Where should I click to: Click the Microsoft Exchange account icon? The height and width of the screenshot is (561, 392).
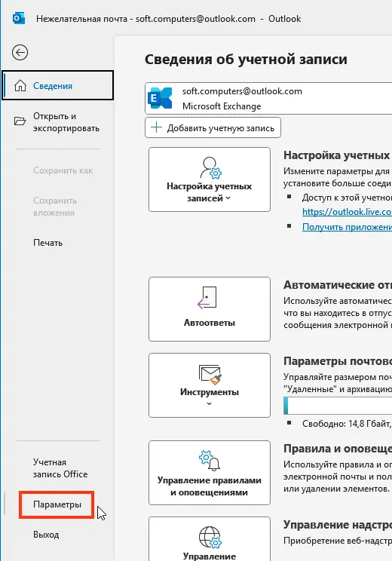click(160, 98)
